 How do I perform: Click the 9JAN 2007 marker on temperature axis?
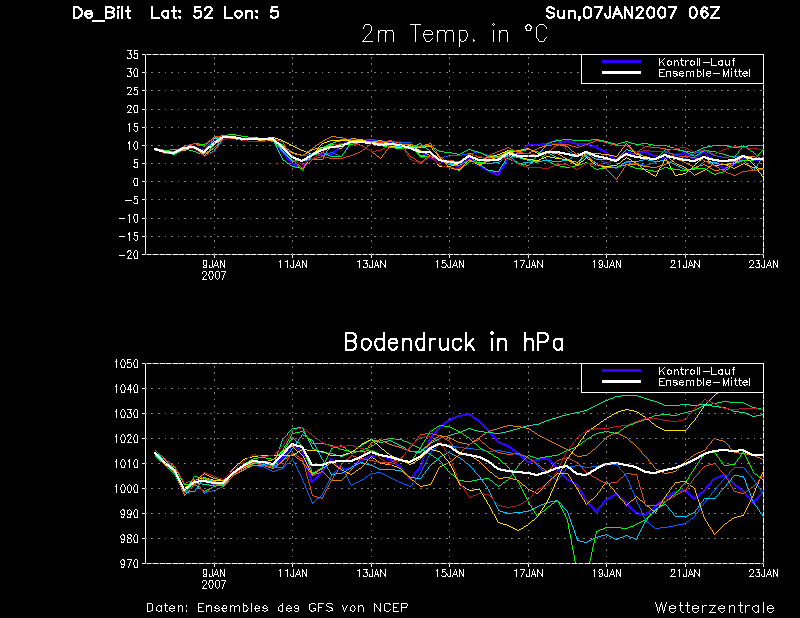214,269
